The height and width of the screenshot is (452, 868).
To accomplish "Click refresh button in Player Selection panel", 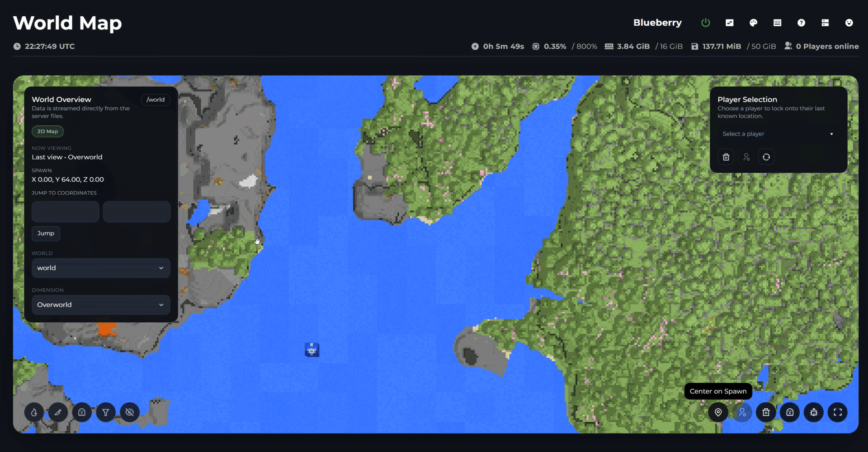I will (x=766, y=157).
